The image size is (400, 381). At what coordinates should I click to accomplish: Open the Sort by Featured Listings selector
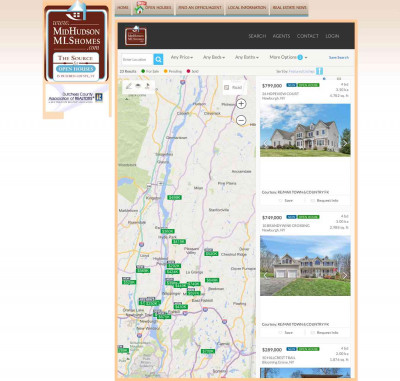(302, 71)
